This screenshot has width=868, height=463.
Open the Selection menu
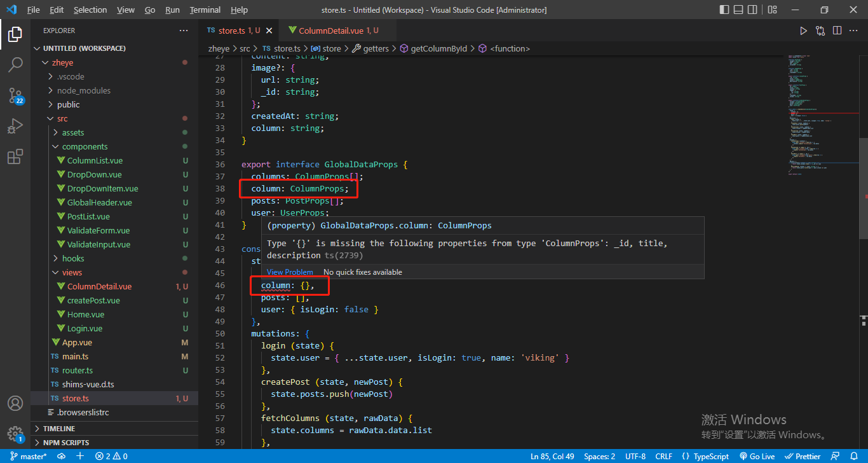90,10
